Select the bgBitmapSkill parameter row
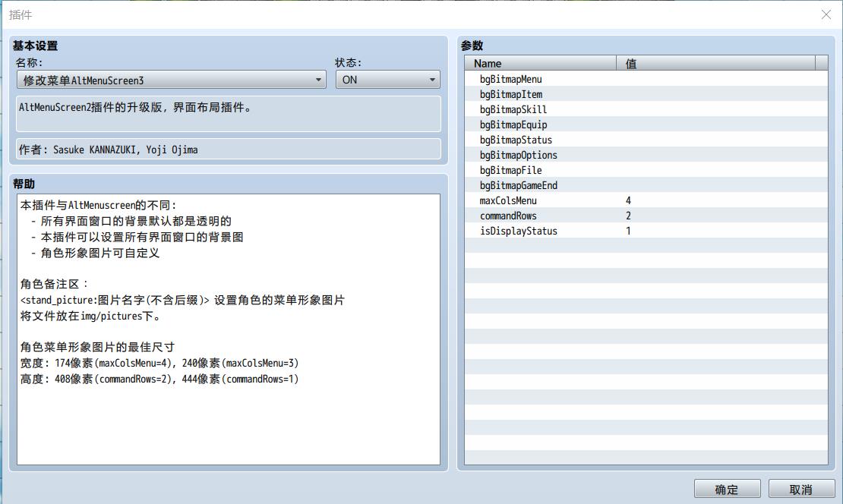This screenshot has height=504, width=843. coord(646,109)
